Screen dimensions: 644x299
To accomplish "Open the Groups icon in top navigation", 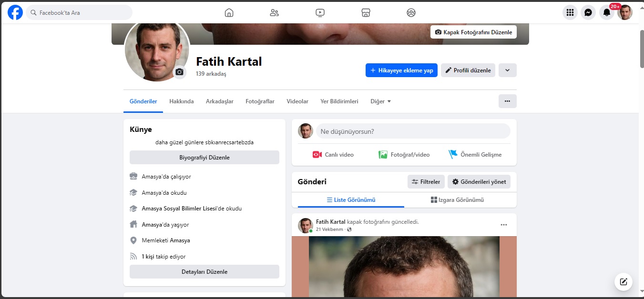I will 411,13.
